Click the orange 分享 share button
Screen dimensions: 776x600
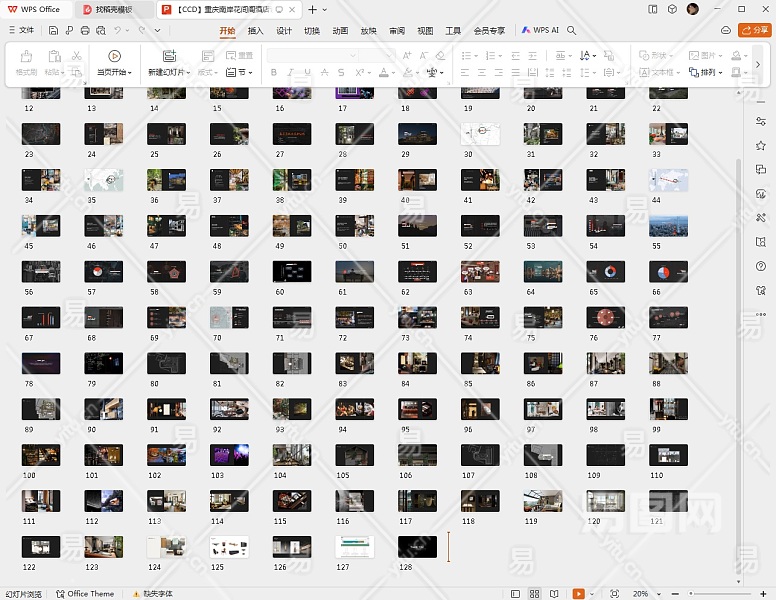(753, 30)
